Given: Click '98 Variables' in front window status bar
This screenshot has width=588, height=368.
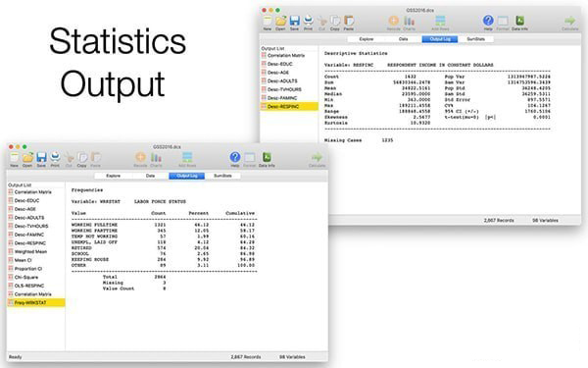Looking at the screenshot, I should pyautogui.click(x=292, y=357).
